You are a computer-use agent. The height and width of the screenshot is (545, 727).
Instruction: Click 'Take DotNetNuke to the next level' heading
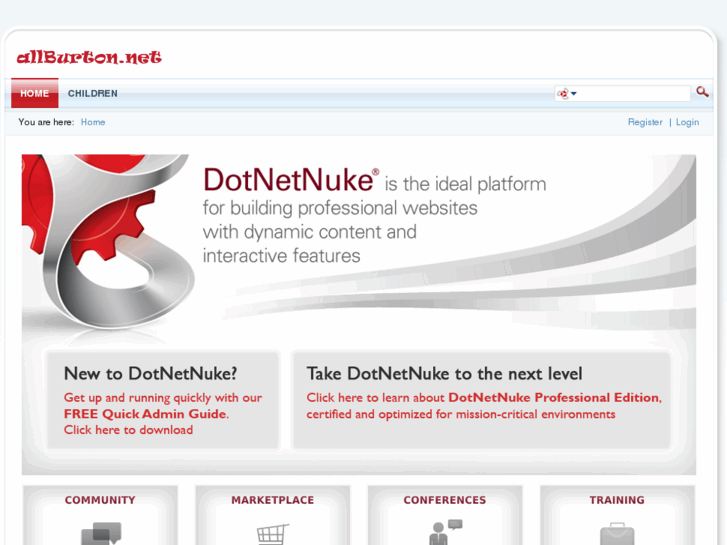(x=444, y=373)
